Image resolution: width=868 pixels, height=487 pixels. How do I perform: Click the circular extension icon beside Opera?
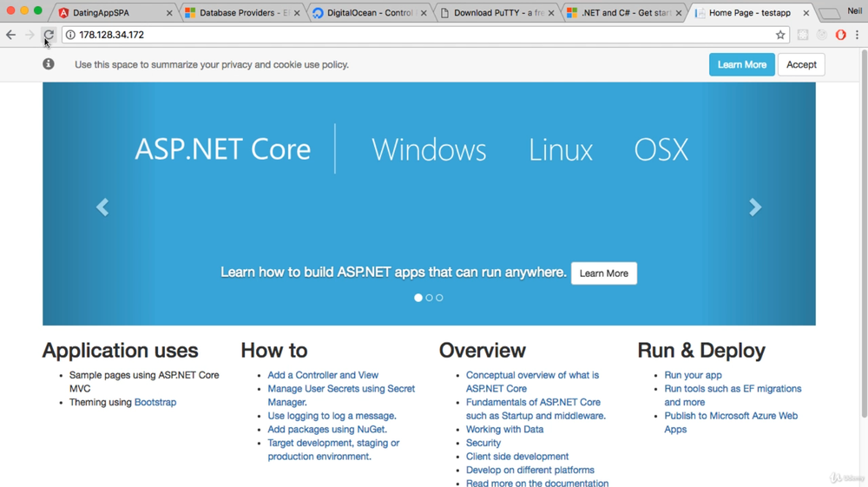pos(822,35)
